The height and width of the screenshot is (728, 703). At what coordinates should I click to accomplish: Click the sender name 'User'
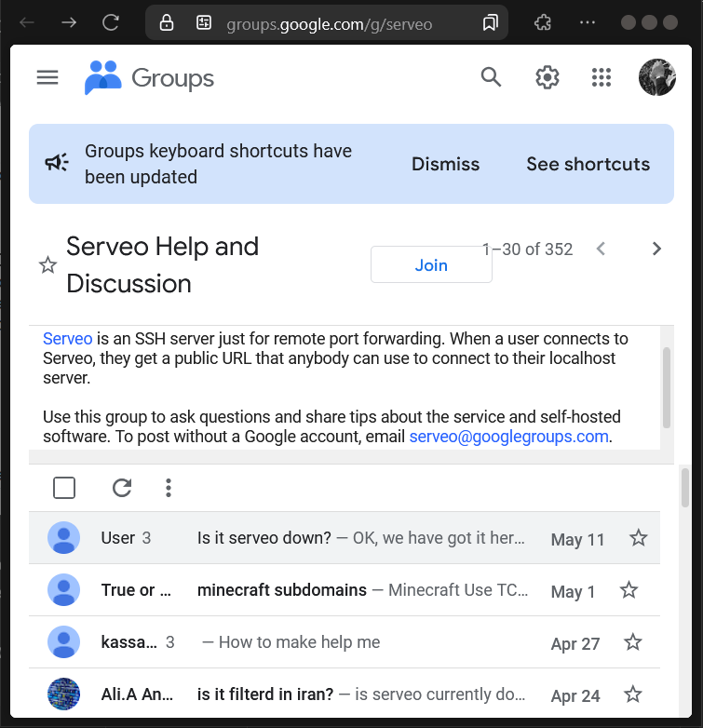(118, 538)
